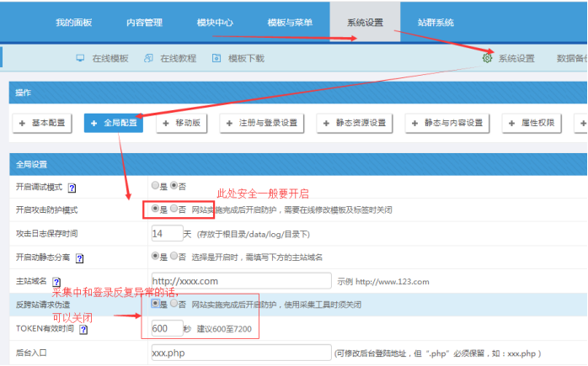Click the 模板下载 download icon

(217, 58)
